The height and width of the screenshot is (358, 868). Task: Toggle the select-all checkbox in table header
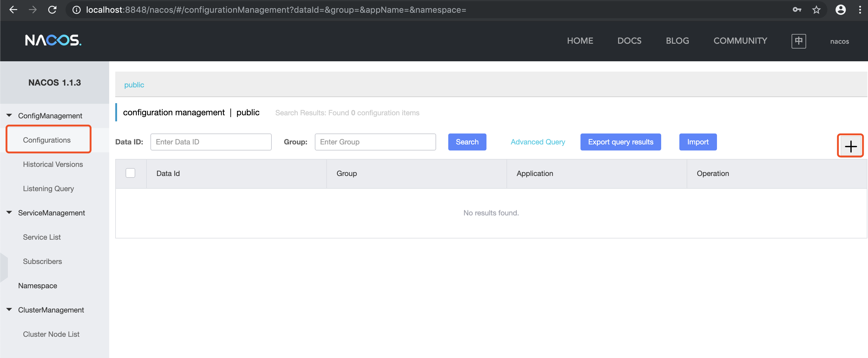(x=130, y=173)
